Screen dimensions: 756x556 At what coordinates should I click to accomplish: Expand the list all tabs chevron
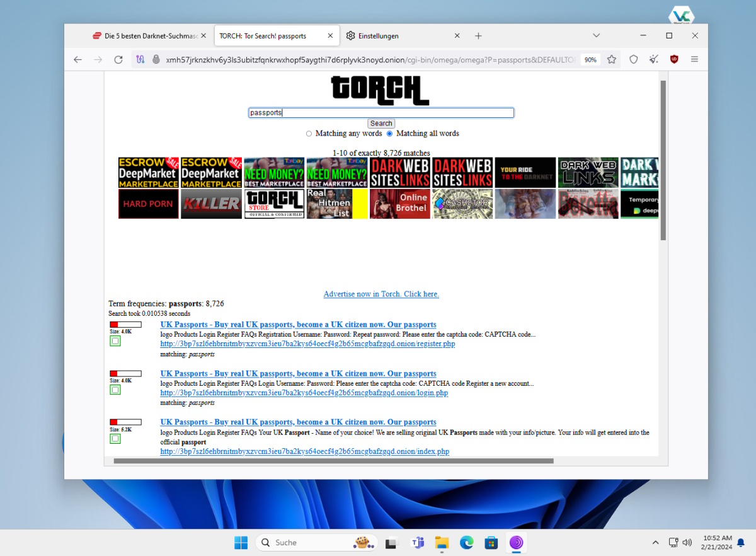click(596, 36)
